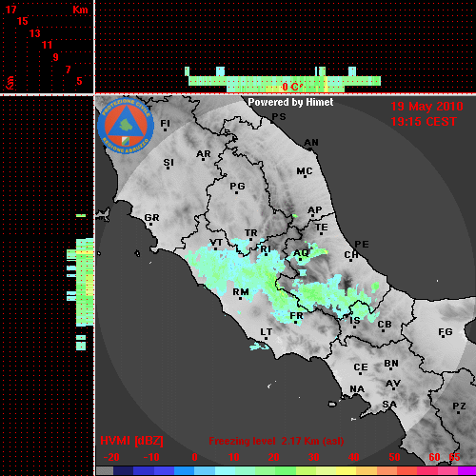Select the AN city marker
The image size is (476, 476).
(x=310, y=149)
